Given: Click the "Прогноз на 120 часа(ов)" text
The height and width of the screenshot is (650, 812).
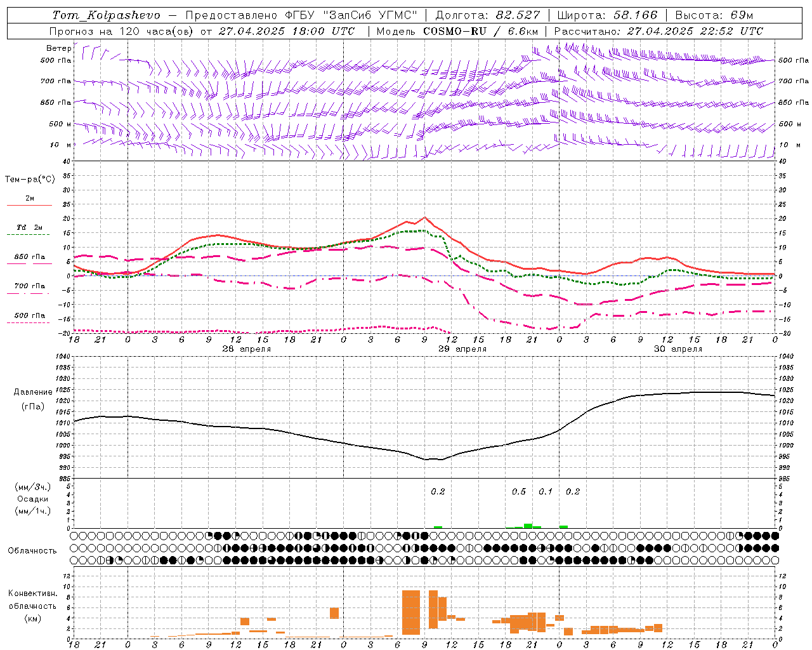Looking at the screenshot, I should point(122,31).
